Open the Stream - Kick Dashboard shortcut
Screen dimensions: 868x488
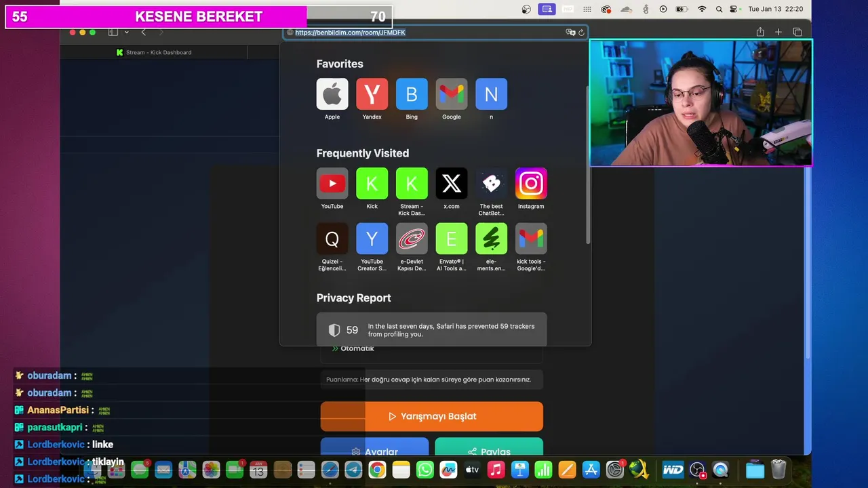412,184
